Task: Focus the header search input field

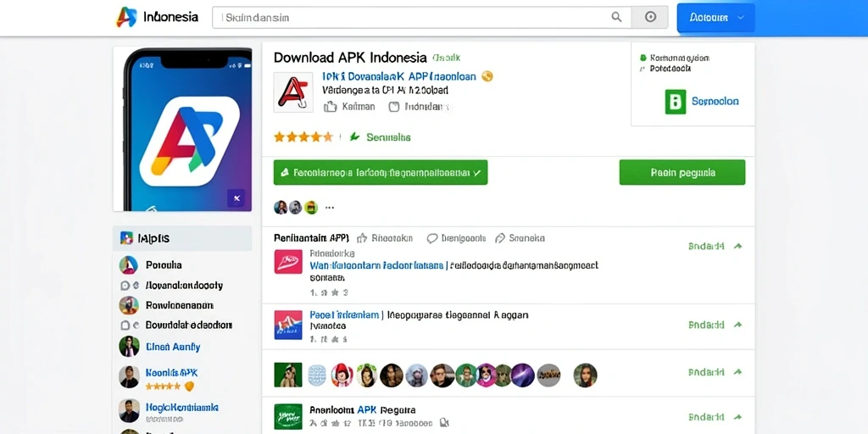Action: [420, 17]
